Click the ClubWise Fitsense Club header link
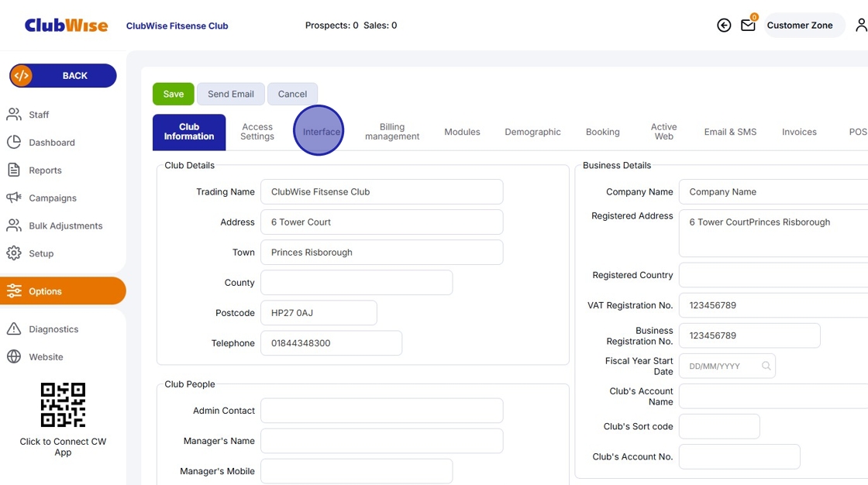868x485 pixels. 177,26
